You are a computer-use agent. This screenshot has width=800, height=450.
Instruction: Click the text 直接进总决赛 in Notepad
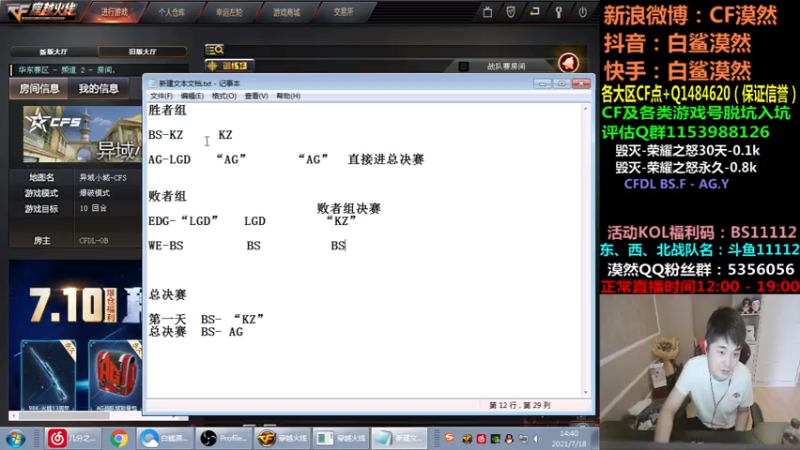coord(386,159)
